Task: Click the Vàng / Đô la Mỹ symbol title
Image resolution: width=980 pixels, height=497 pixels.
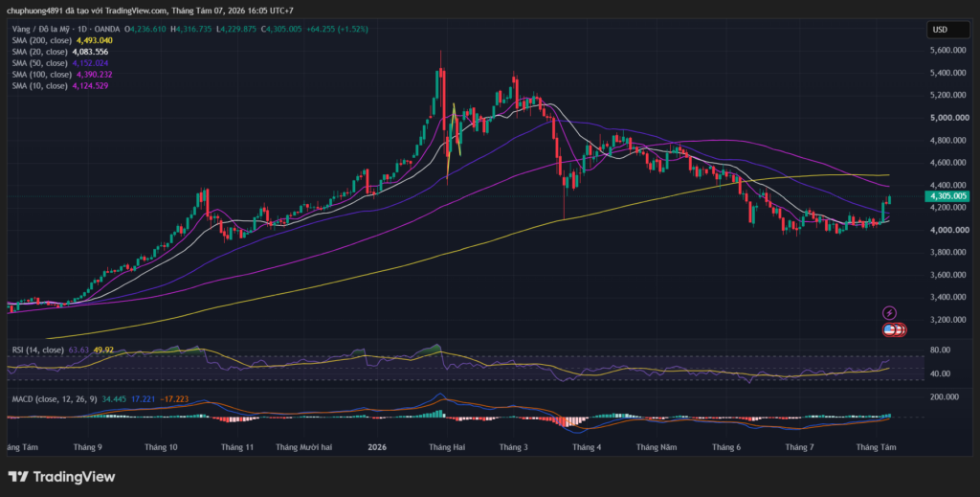Action: 40,30
